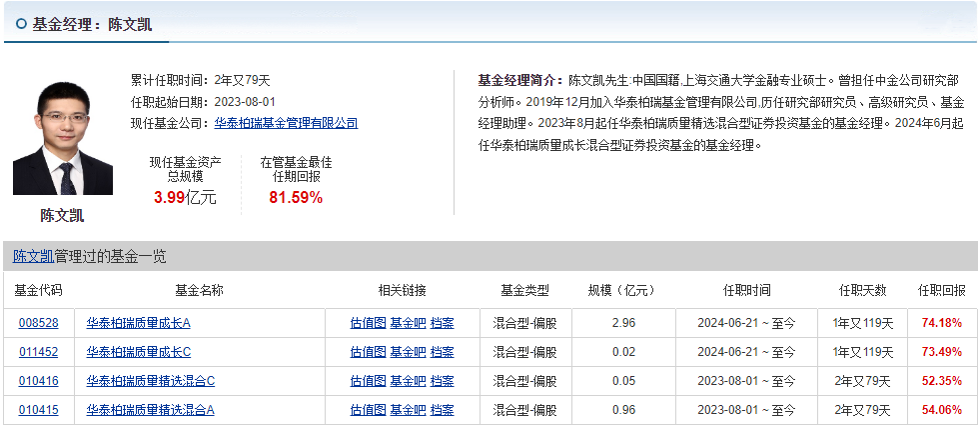Open 基金吧 for 华泰柏瑞质量精选混合A
Viewport: 980px width, 427px height.
tap(409, 410)
